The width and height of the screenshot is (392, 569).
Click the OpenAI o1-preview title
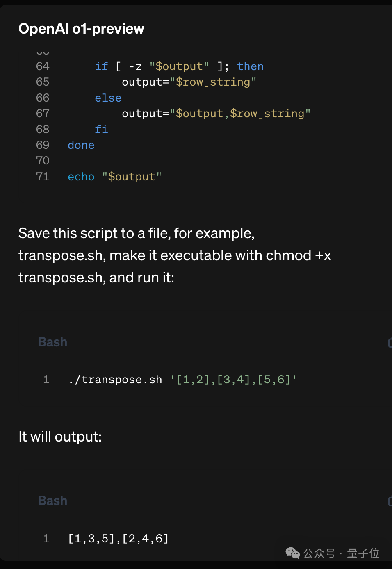pyautogui.click(x=81, y=29)
